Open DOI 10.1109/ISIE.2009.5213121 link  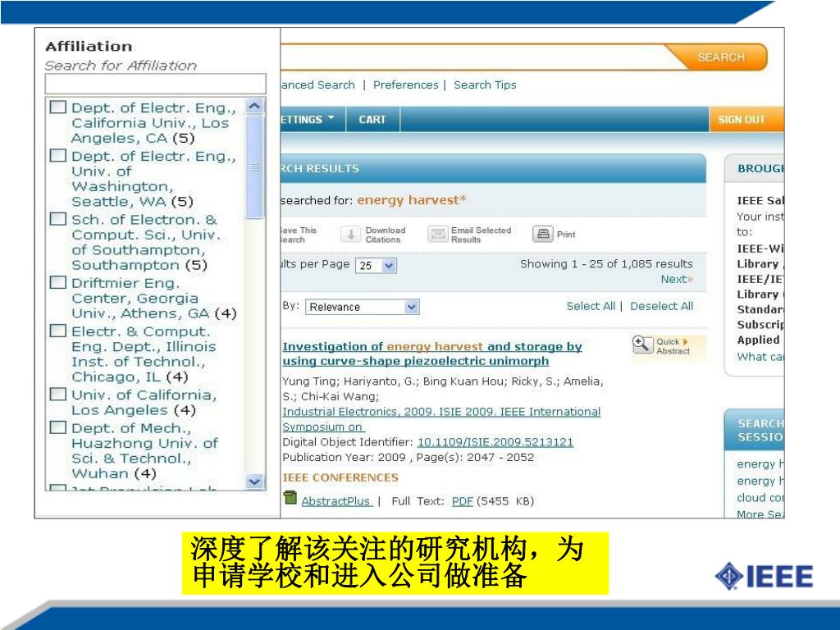495,442
